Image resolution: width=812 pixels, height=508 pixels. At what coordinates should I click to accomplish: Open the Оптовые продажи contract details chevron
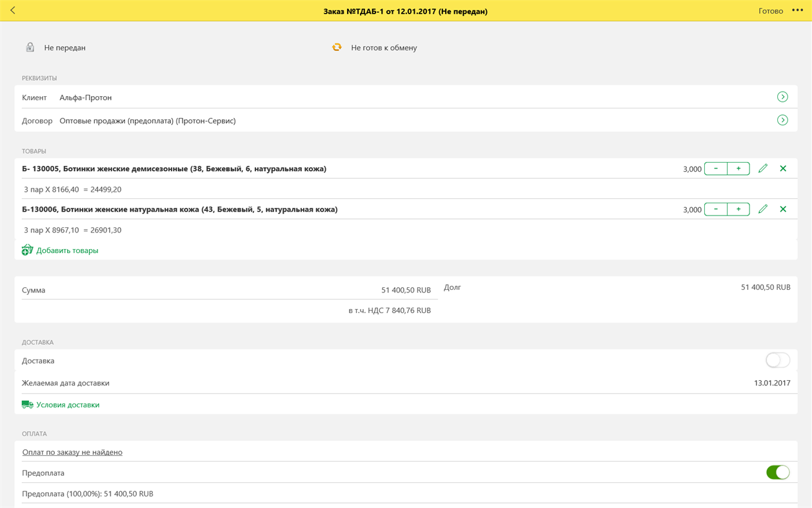[x=782, y=119]
